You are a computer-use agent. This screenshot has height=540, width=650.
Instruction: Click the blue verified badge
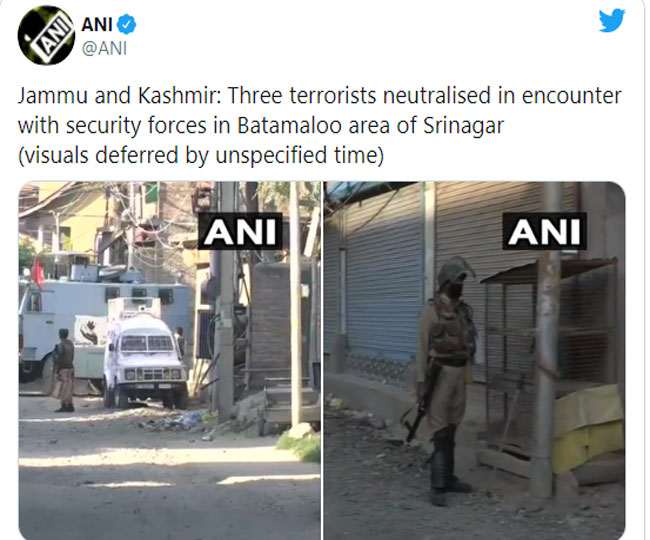click(126, 24)
